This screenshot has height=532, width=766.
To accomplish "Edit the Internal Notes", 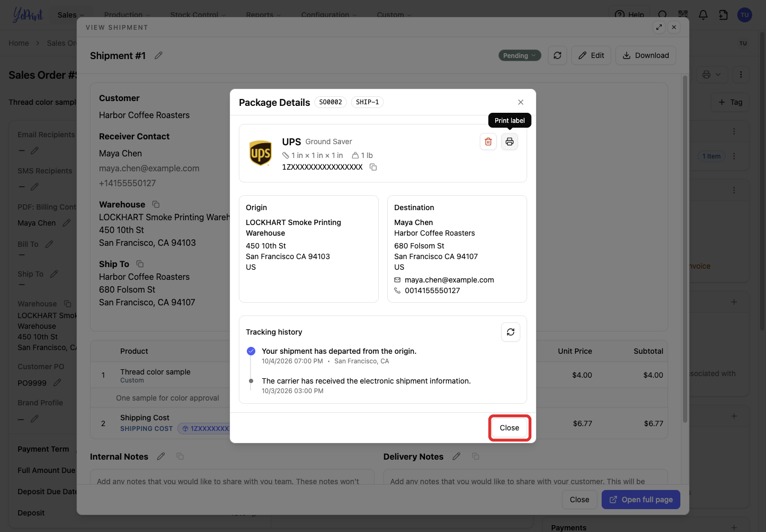I will [161, 456].
